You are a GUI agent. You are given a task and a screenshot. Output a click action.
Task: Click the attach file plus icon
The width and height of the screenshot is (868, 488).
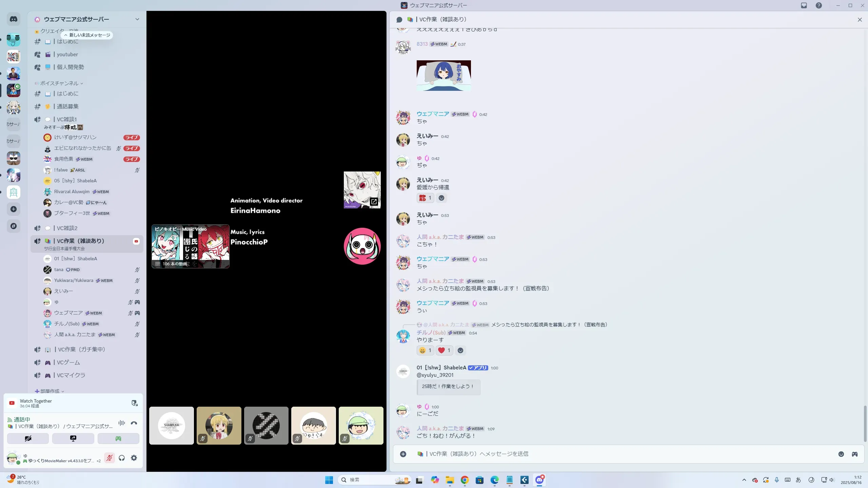(x=403, y=454)
